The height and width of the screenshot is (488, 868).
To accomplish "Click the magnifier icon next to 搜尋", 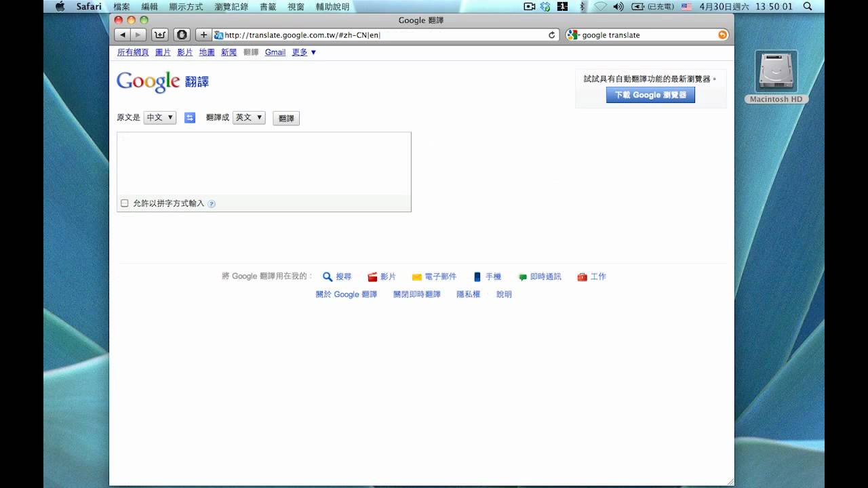I will [x=328, y=277].
